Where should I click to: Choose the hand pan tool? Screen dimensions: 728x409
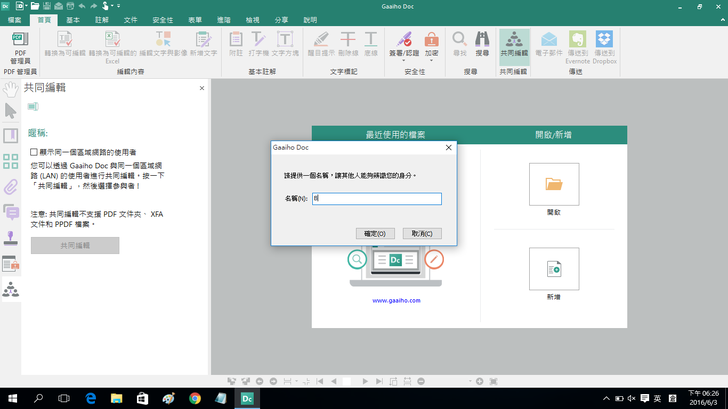(x=11, y=88)
